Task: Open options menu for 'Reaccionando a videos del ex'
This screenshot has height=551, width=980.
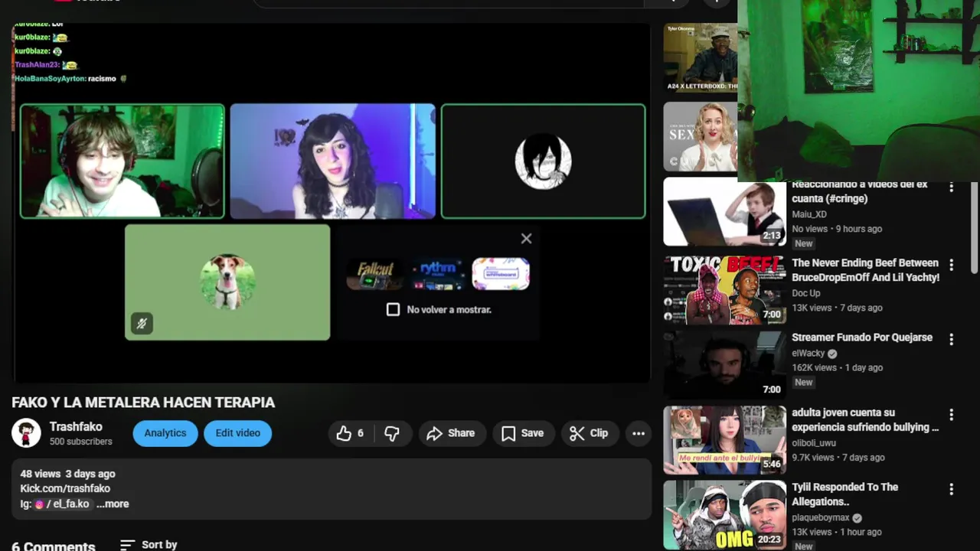Action: click(951, 187)
